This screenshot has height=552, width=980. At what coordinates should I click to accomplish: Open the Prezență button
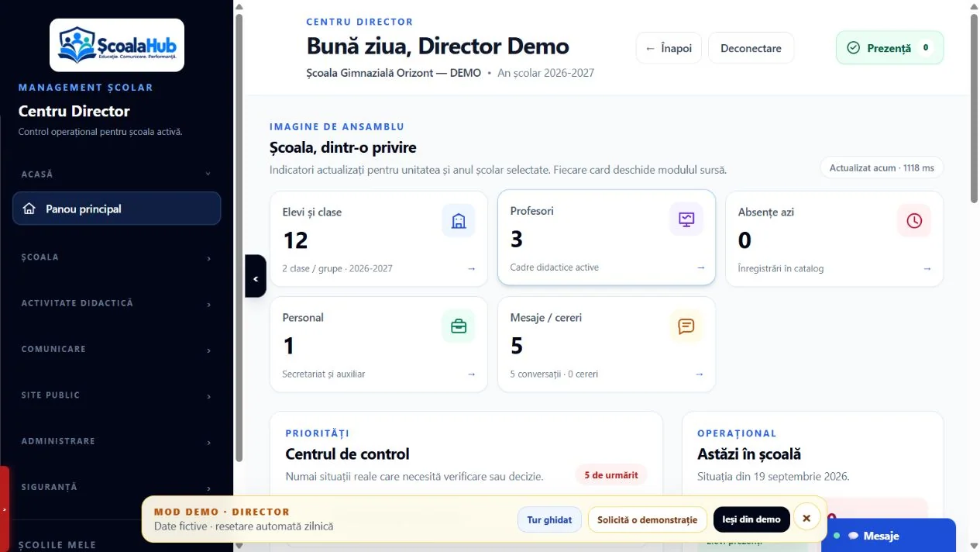tap(889, 47)
